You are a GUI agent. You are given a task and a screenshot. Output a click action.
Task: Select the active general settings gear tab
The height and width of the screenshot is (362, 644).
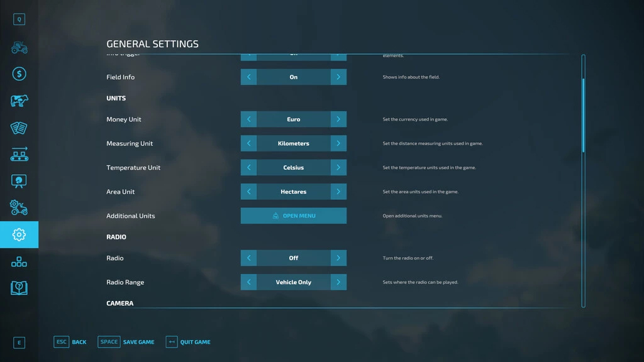point(19,234)
